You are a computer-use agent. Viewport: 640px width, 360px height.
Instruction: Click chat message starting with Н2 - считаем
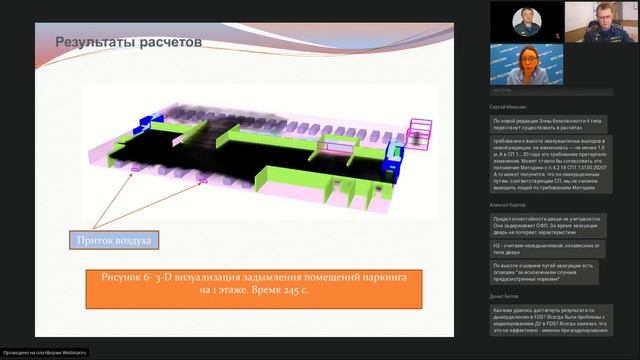pyautogui.click(x=547, y=249)
